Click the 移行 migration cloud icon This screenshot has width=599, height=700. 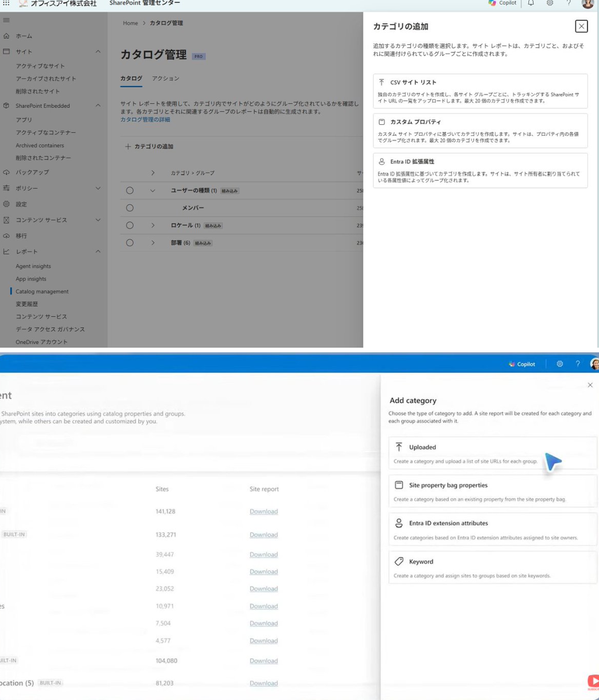coord(6,236)
